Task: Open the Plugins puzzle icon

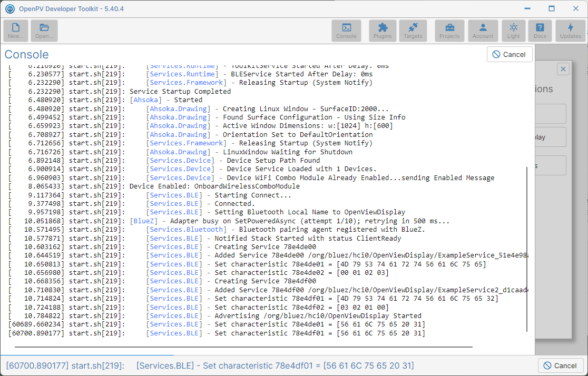Action: [x=382, y=31]
